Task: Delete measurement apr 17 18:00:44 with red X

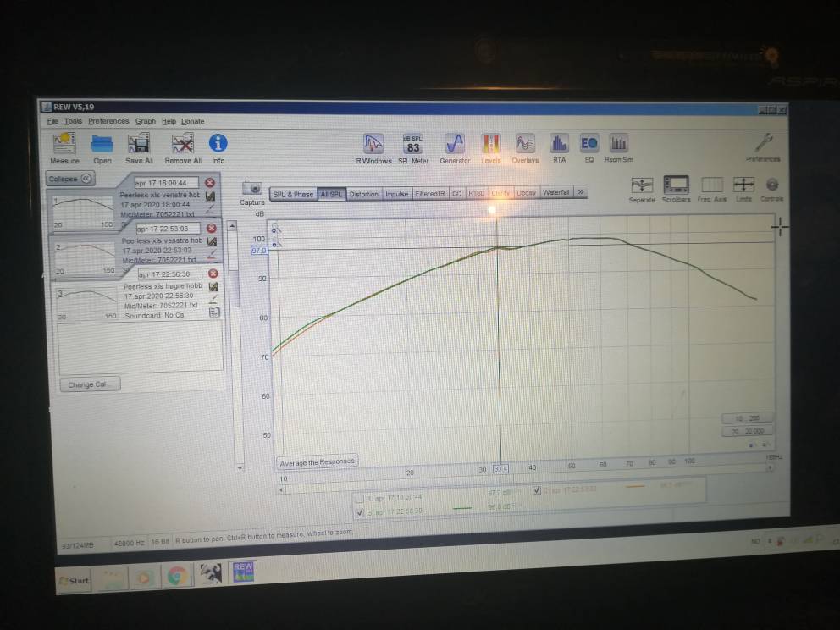Action: (x=210, y=183)
